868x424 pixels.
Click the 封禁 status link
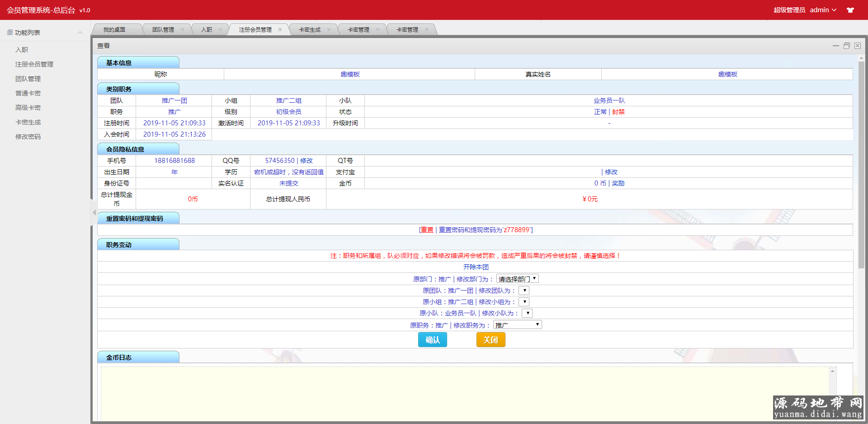click(618, 112)
